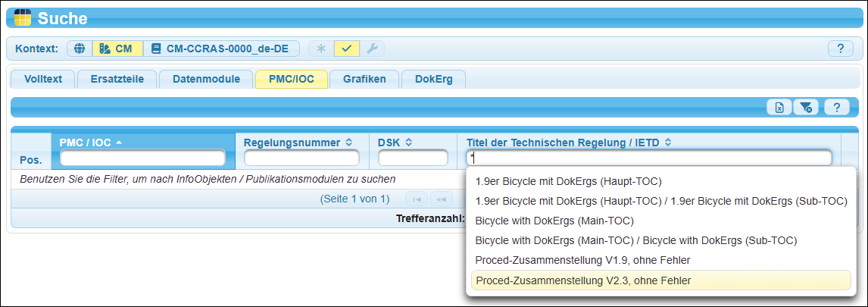This screenshot has width=868, height=307.
Task: Switch to the Volltext tab
Action: (x=42, y=79)
